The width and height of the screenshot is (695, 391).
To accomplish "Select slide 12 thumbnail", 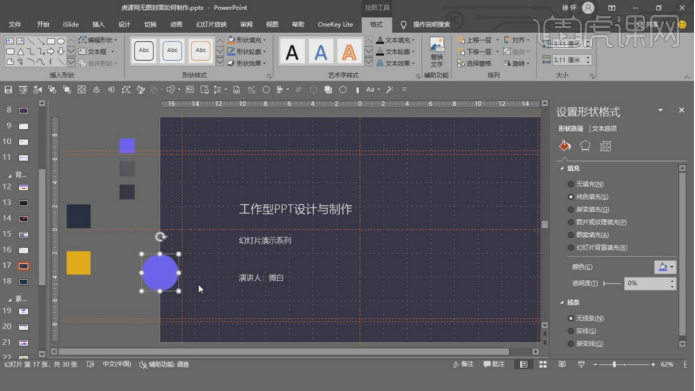I will click(x=23, y=187).
